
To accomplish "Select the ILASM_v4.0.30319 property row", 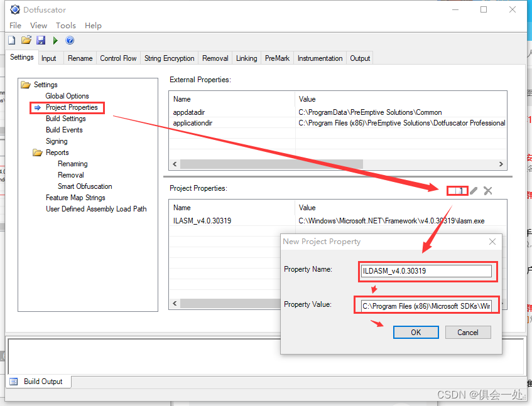I will click(x=337, y=221).
